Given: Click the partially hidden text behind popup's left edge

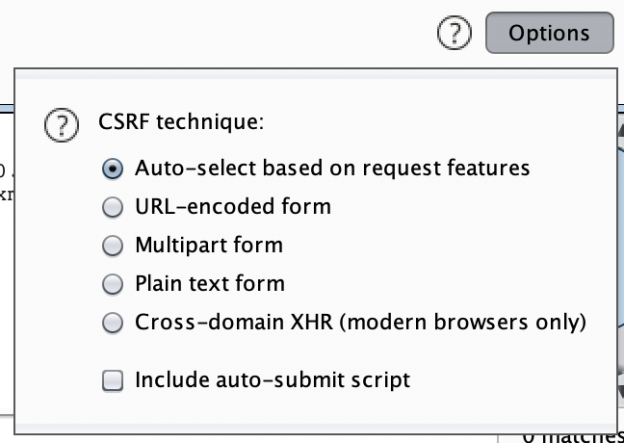Looking at the screenshot, I should coord(6,180).
